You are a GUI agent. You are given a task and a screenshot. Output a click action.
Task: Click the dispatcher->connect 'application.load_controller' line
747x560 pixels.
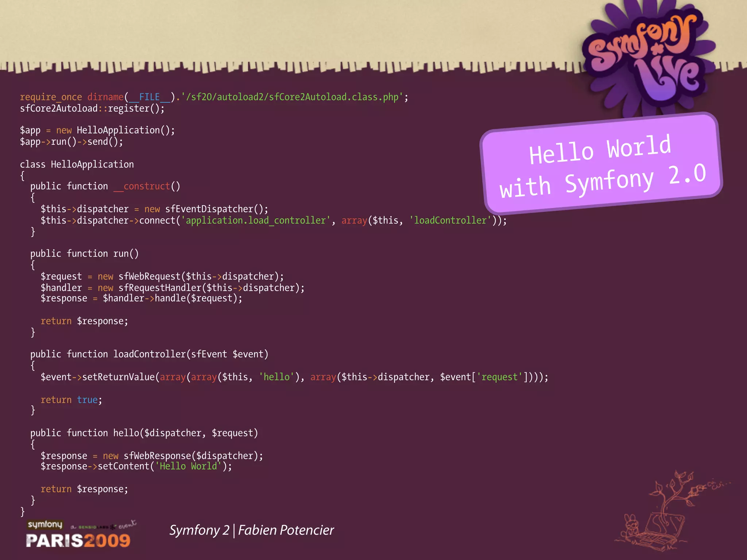(x=274, y=221)
